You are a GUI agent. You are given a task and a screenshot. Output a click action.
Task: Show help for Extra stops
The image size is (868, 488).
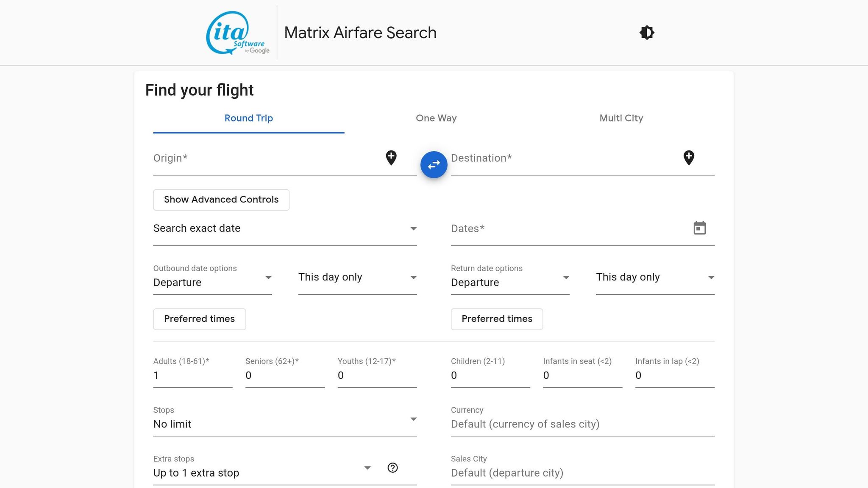coord(392,468)
